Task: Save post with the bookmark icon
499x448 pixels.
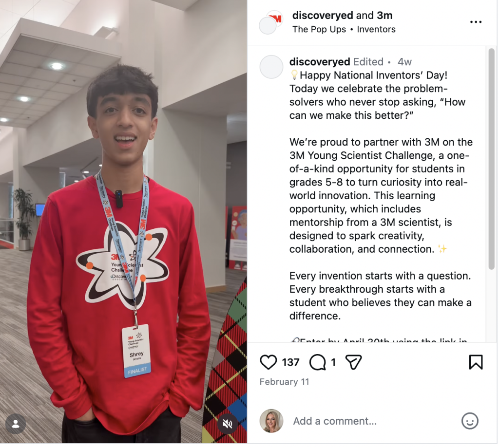Action: [x=476, y=362]
